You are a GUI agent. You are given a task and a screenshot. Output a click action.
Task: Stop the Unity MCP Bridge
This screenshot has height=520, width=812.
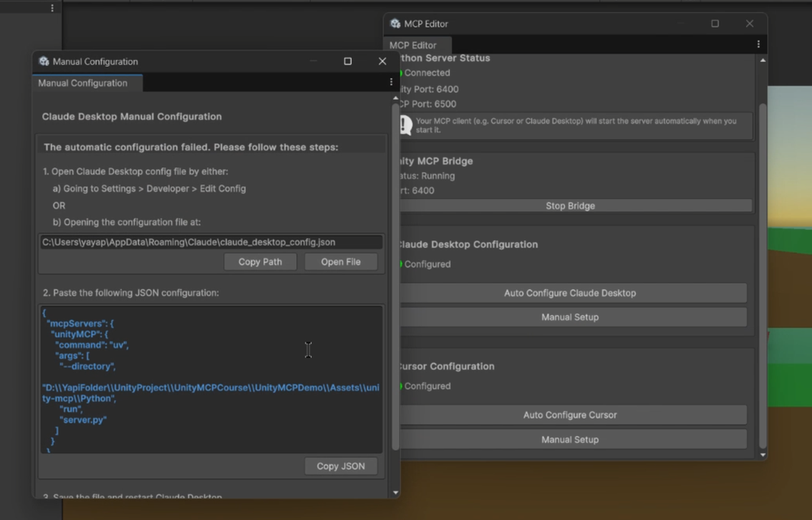tap(570, 206)
